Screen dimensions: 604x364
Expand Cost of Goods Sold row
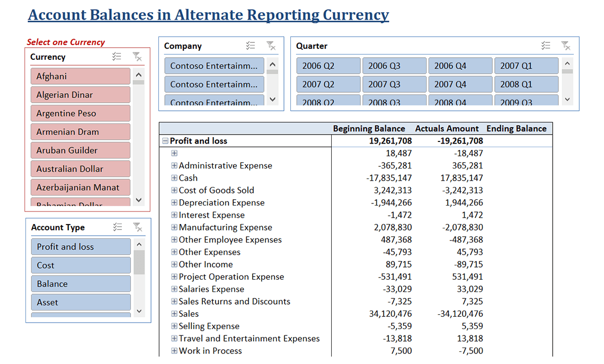(174, 190)
